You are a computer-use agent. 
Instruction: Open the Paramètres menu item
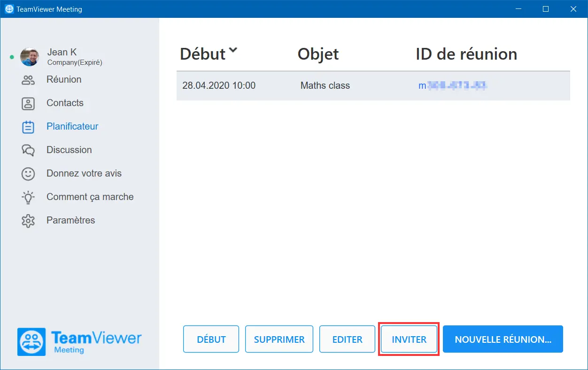(71, 220)
